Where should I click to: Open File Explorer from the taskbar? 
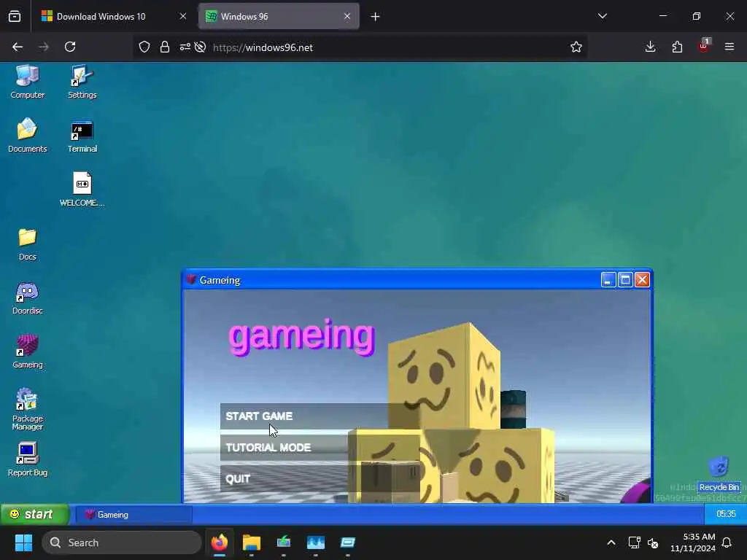click(252, 542)
